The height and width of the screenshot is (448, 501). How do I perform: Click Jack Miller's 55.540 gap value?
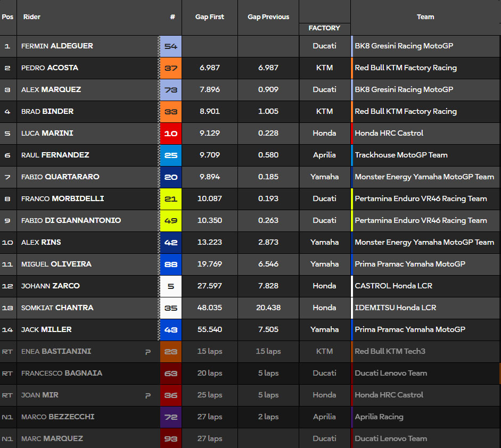210,330
